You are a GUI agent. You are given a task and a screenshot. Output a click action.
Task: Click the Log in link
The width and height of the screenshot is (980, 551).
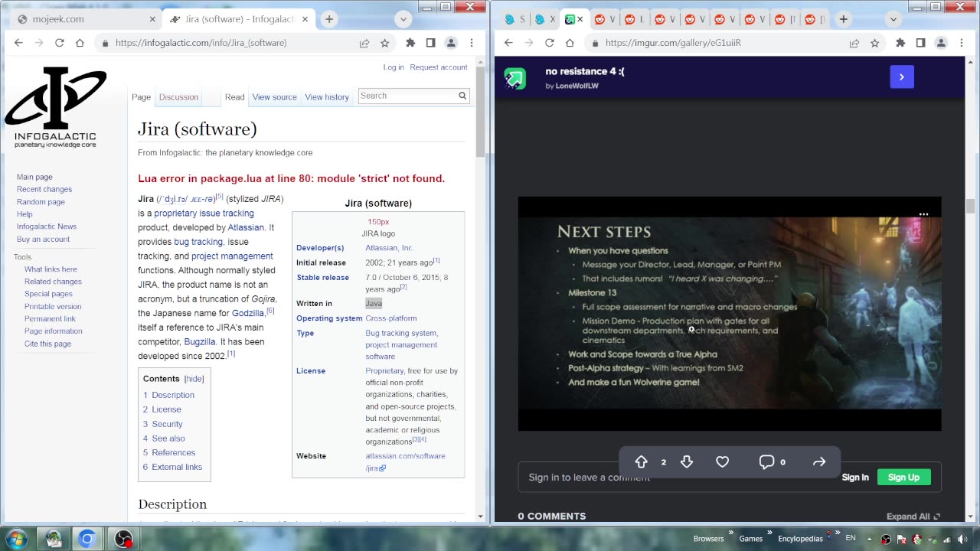click(394, 67)
